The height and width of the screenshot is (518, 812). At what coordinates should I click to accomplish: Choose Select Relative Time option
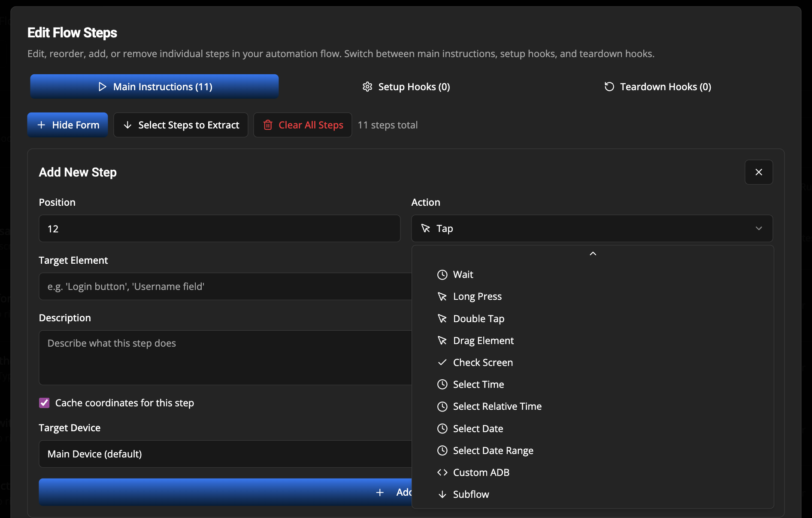click(x=592, y=406)
